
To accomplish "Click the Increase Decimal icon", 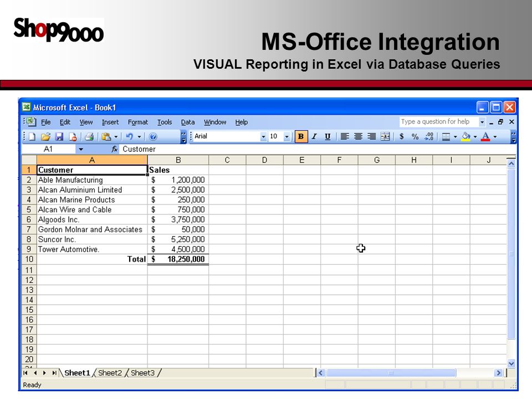I will tap(429, 137).
